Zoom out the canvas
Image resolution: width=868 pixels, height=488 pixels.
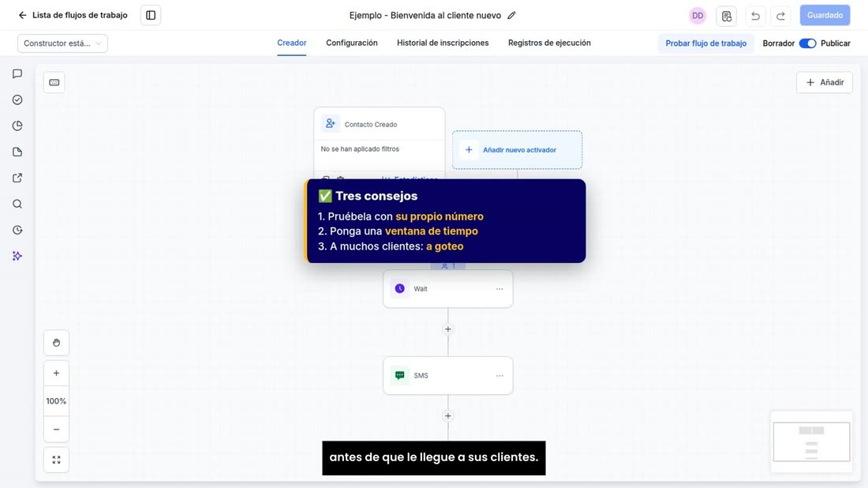(57, 430)
